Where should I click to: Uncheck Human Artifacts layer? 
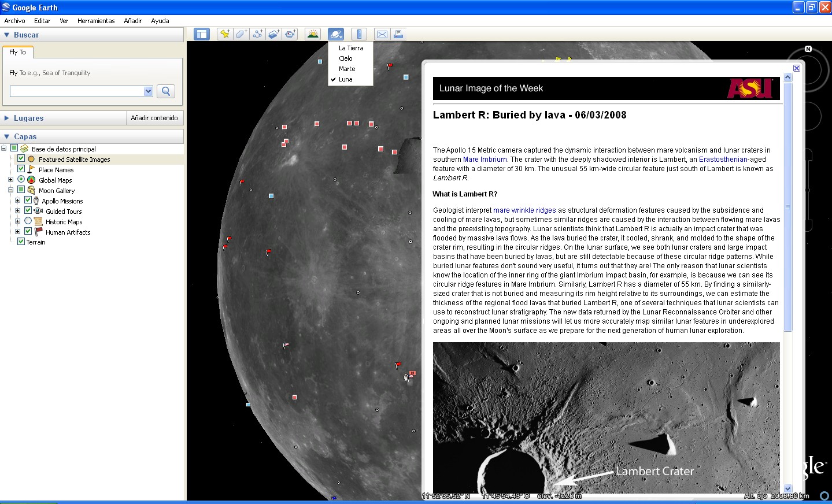click(28, 231)
